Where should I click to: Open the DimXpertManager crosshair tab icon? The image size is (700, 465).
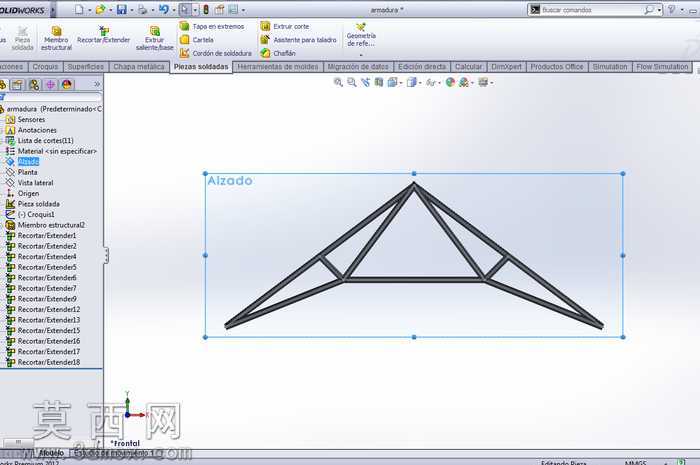point(50,84)
